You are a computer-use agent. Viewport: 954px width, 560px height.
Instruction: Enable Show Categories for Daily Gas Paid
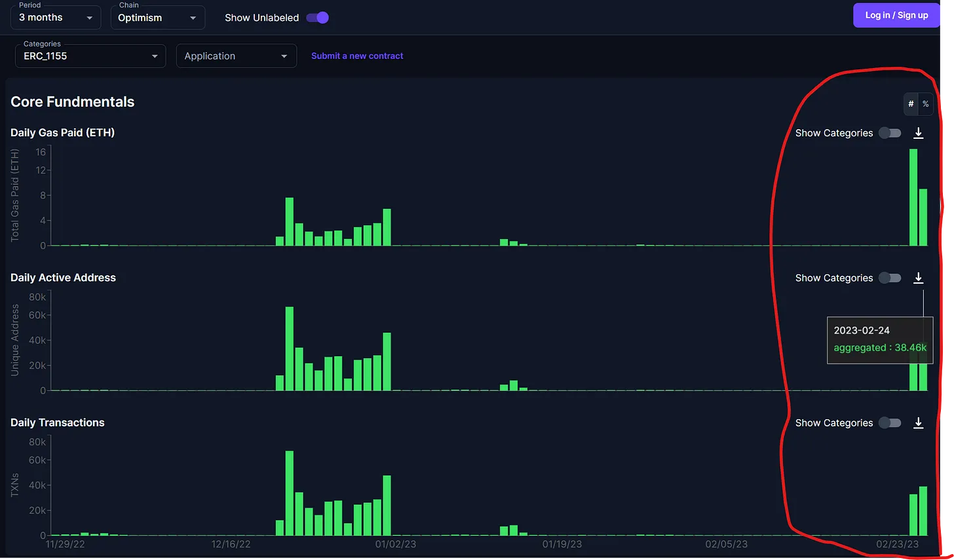(890, 133)
